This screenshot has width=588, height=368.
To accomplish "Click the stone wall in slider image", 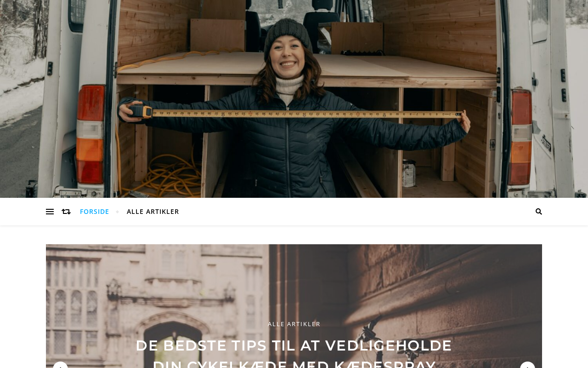I will (459, 285).
